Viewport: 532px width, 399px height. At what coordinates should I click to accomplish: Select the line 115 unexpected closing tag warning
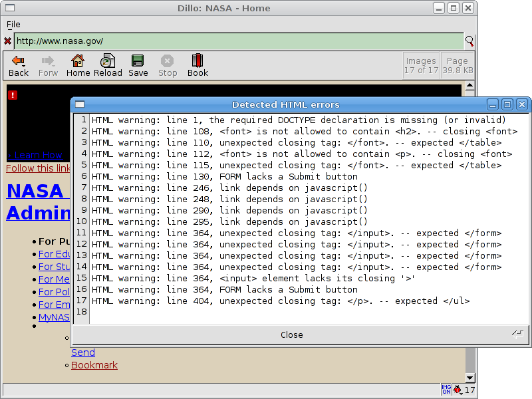click(x=297, y=165)
